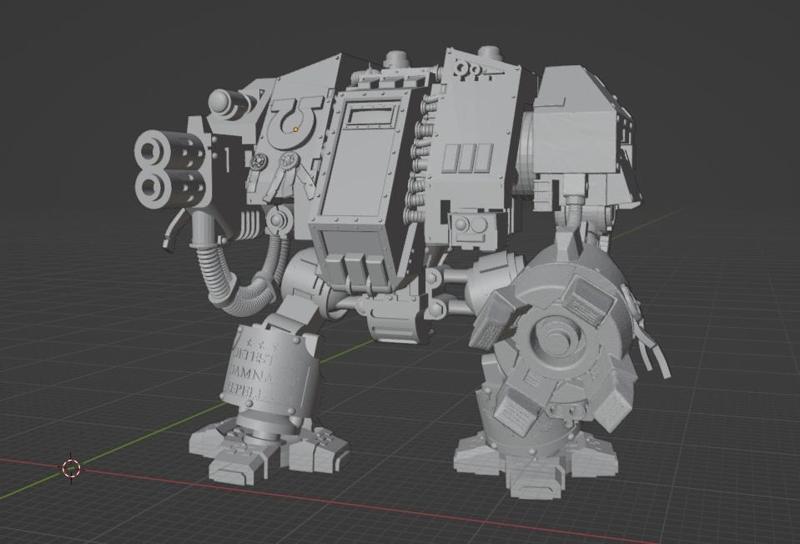Select the small orange object origin point
Image resolution: width=800 pixels, height=544 pixels.
point(295,130)
